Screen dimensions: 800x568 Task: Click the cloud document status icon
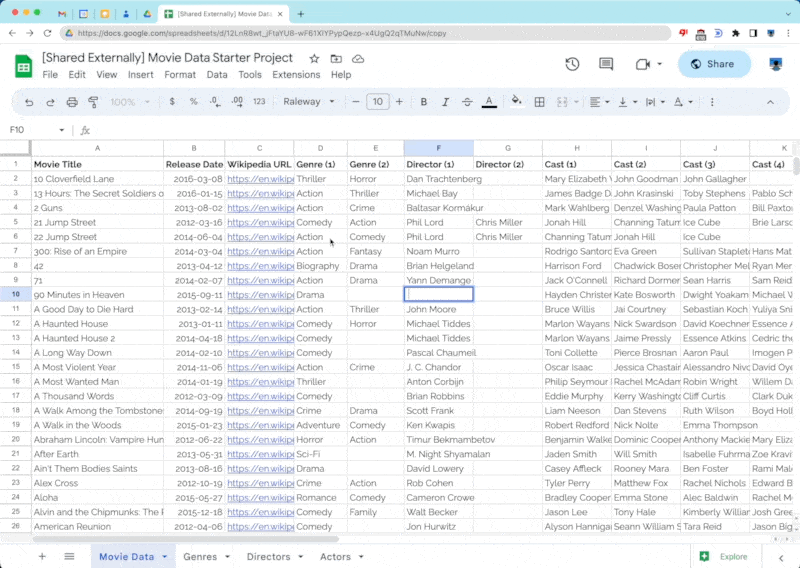point(358,59)
